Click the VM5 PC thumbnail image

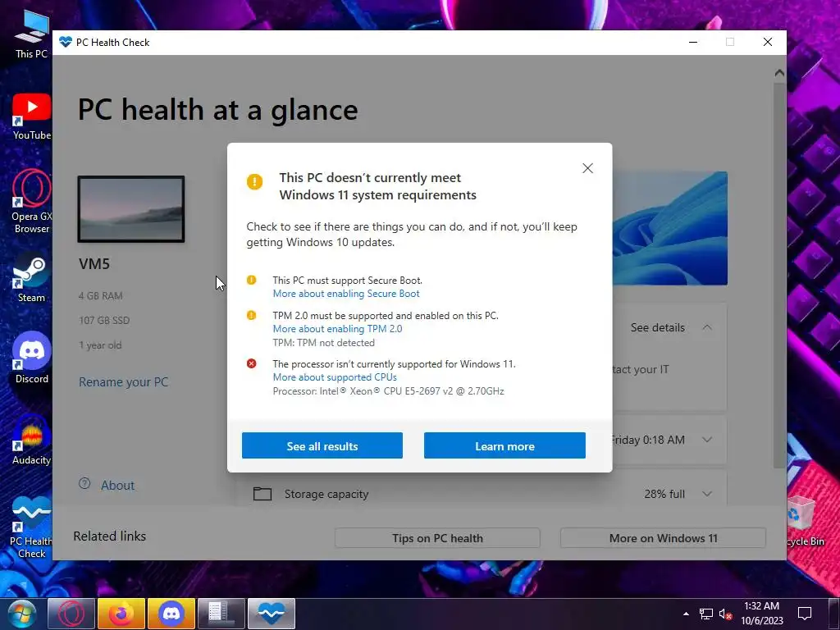(131, 209)
